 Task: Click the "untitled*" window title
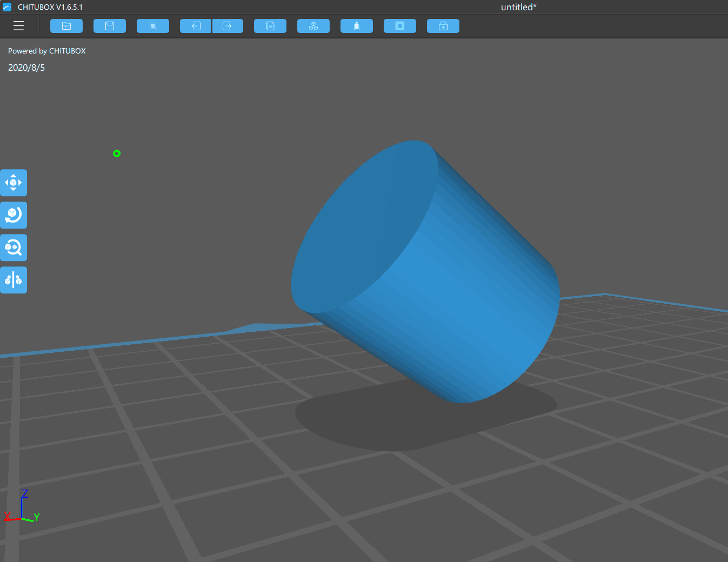[519, 7]
